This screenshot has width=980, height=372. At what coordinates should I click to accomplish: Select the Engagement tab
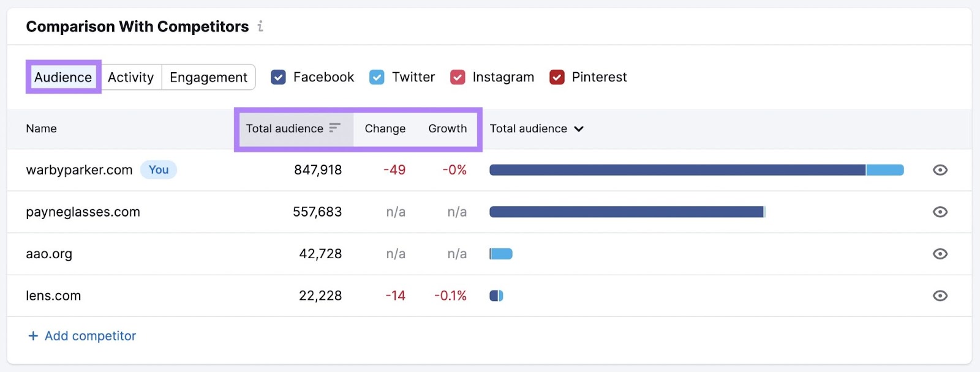tap(208, 77)
